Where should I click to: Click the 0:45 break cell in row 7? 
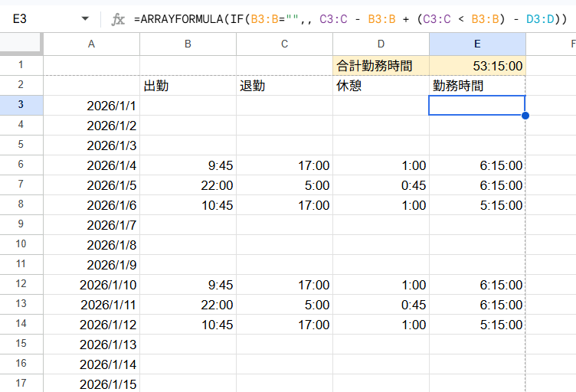pyautogui.click(x=381, y=185)
